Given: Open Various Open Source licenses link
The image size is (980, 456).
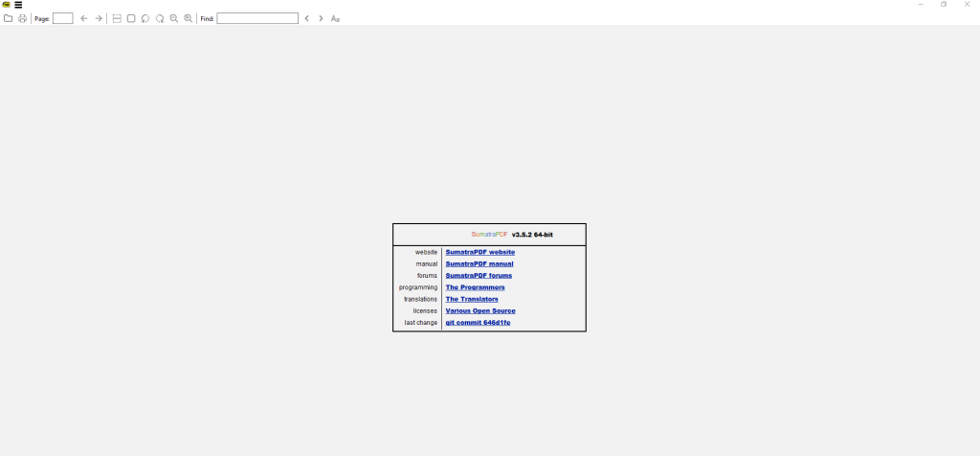Looking at the screenshot, I should (480, 311).
